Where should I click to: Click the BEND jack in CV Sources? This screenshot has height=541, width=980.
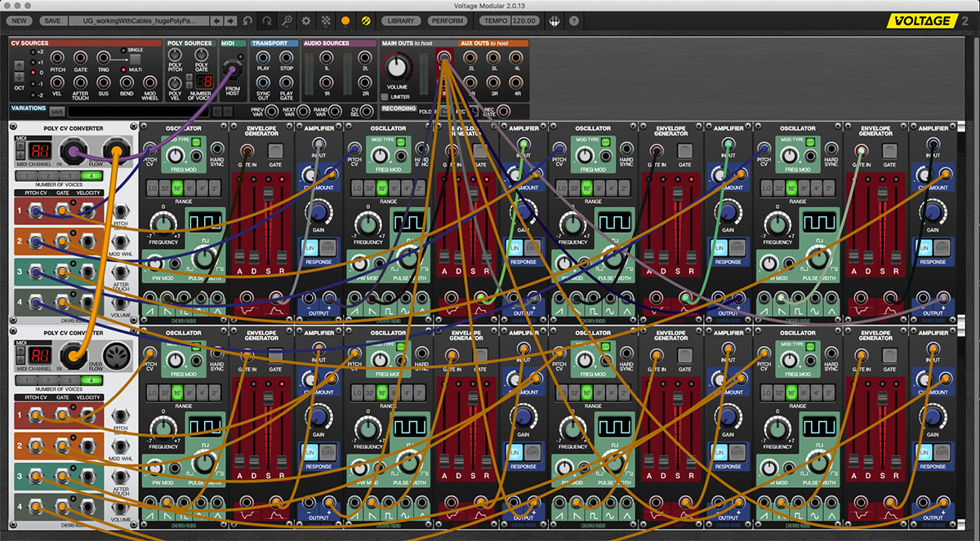tap(127, 82)
